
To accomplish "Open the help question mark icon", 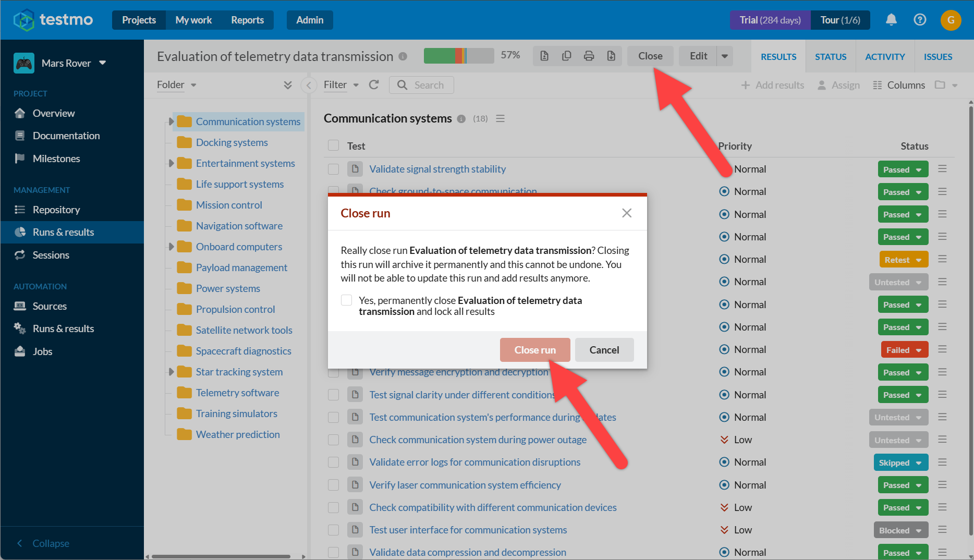I will click(920, 20).
